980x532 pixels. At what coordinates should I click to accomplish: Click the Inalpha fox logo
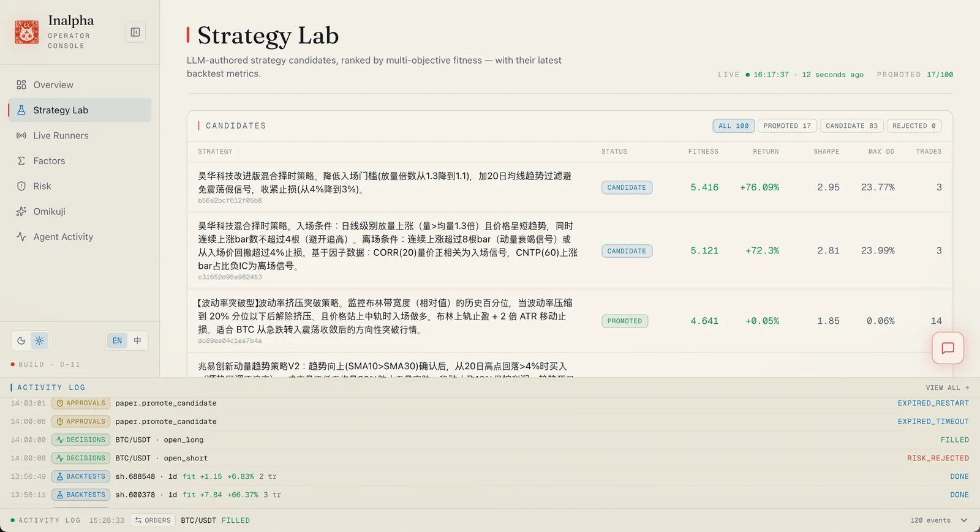(26, 32)
